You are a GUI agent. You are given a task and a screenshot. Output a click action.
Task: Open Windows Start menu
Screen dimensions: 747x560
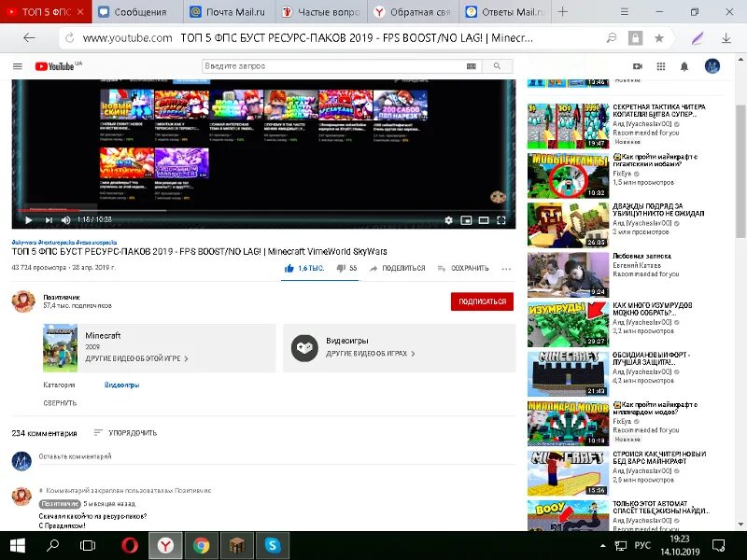pos(18,546)
